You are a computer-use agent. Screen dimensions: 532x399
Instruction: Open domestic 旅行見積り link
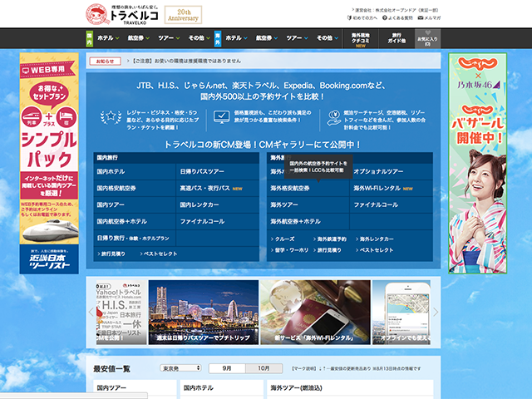click(111, 254)
